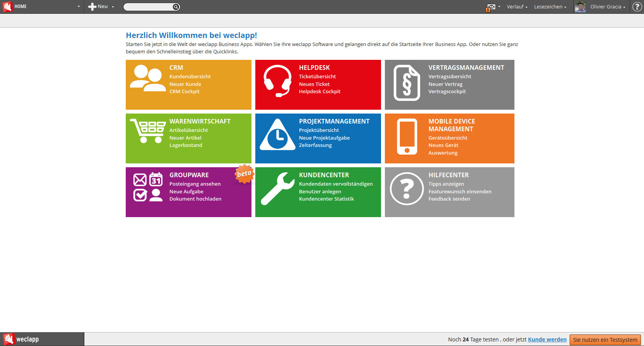Click into the top search field
Viewport: 644px width, 346px height.
click(148, 7)
